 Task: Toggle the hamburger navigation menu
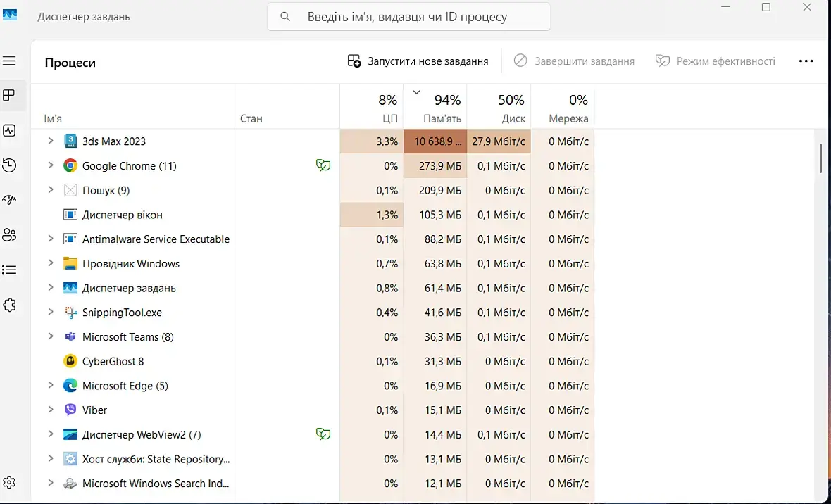tap(9, 61)
